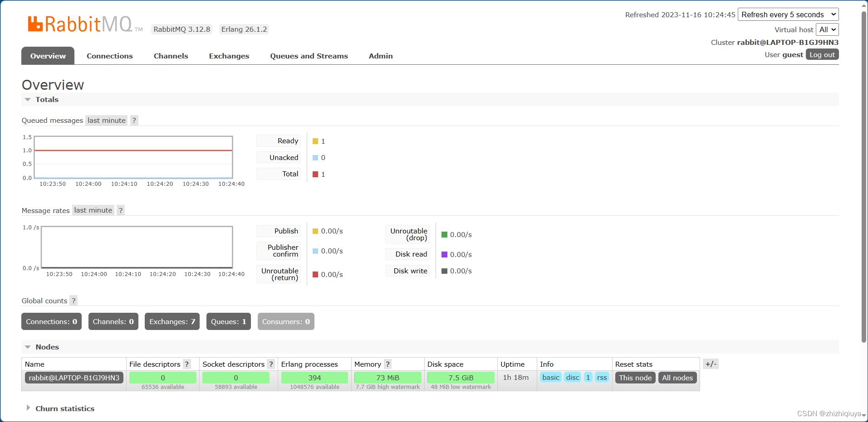Click the 'Erlang processes' column header
This screenshot has width=868, height=422.
coord(309,364)
